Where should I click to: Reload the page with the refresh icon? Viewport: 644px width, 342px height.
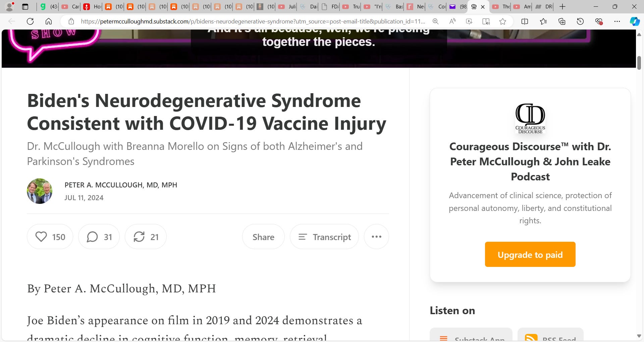pyautogui.click(x=30, y=21)
